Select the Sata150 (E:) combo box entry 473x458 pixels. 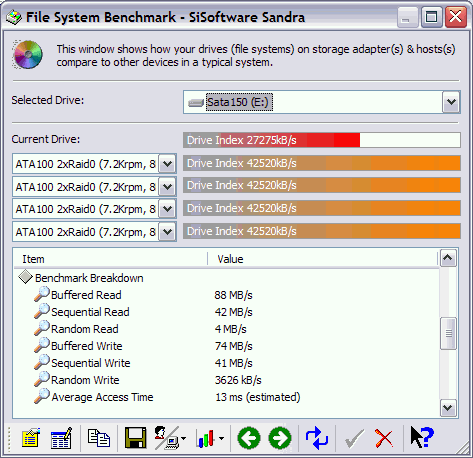239,102
